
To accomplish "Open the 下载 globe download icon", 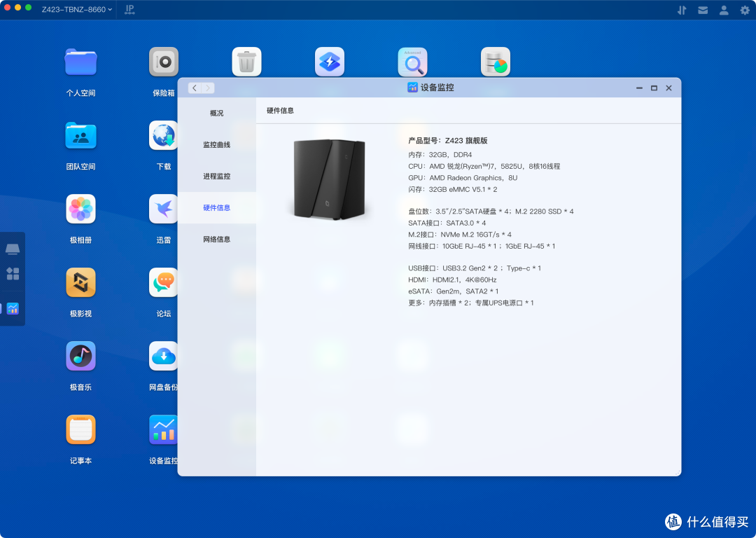I will 163,136.
